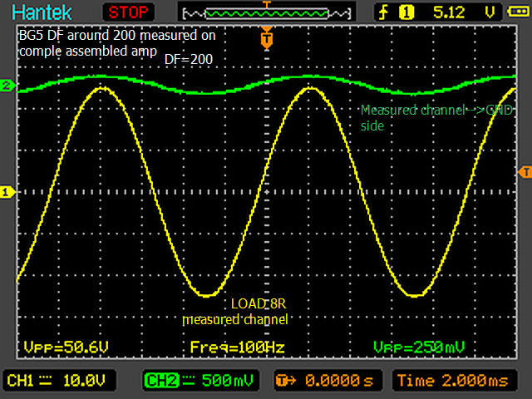Screen dimensions: 532x399
Task: Click the orange horizontal trigger position marker T
Action: pos(267,39)
